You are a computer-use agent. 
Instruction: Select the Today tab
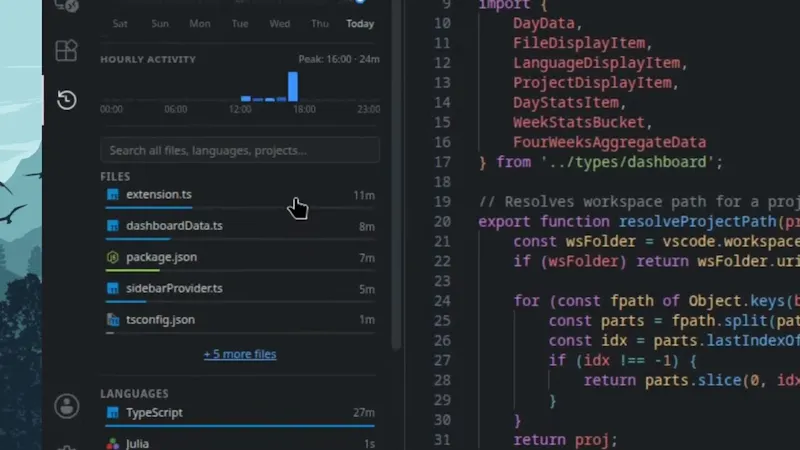(x=360, y=24)
